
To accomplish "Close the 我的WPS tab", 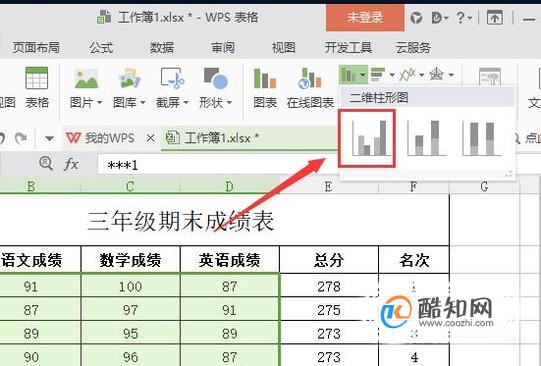I will (x=150, y=138).
